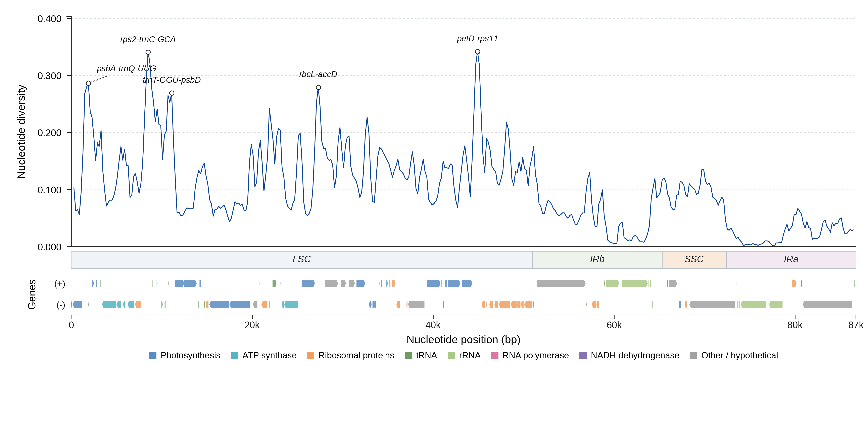Select the rbcL-accD peak marker
Viewport: 868px width, 422px height.
coord(318,87)
